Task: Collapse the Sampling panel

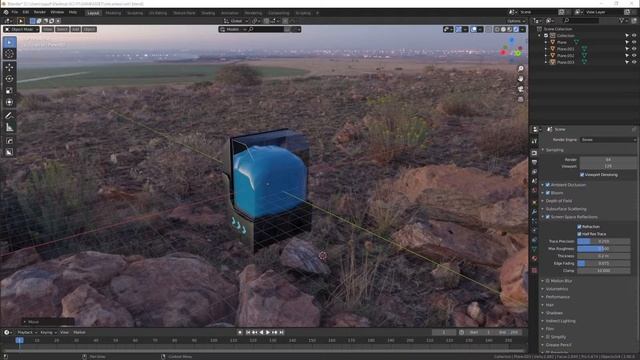Action: [554, 150]
